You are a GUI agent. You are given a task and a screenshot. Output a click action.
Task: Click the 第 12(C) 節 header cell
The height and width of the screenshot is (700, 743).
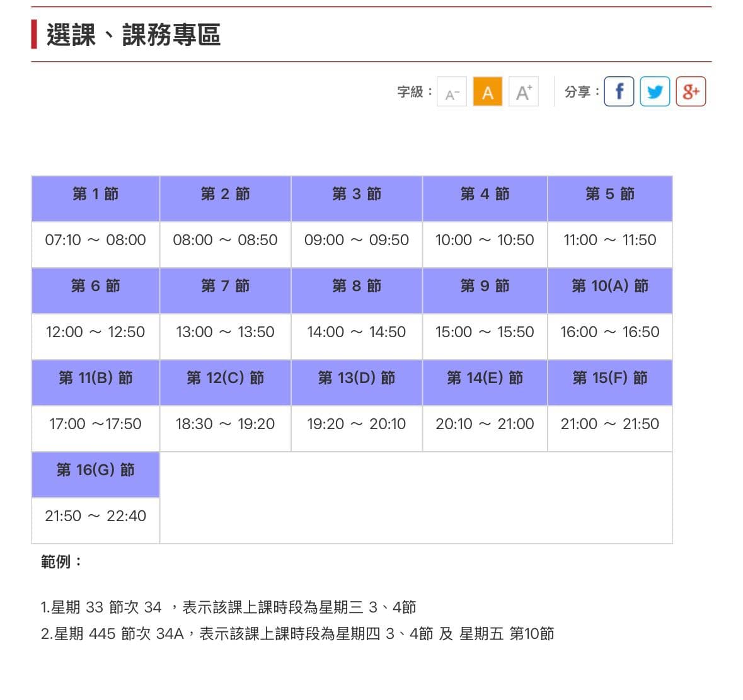pos(226,382)
